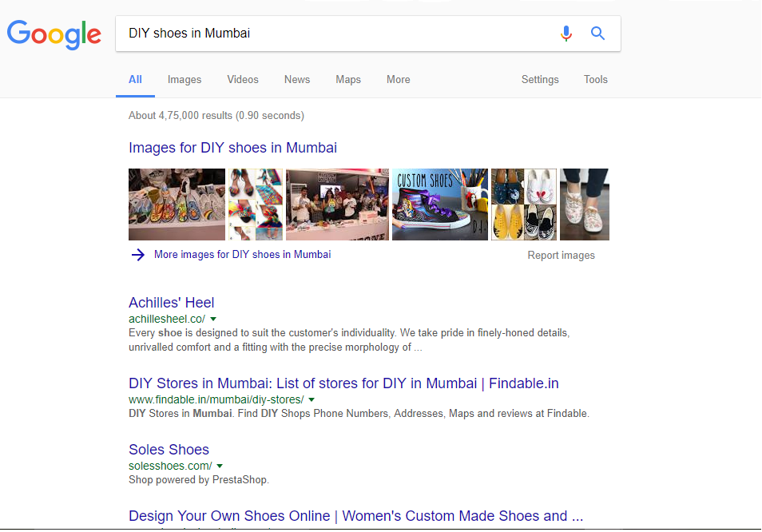Open search Tools options
The image size is (762, 532).
595,79
